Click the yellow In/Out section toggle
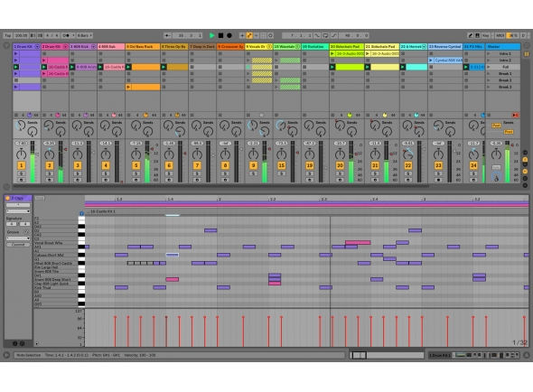This screenshot has width=533, height=392. tap(525, 159)
